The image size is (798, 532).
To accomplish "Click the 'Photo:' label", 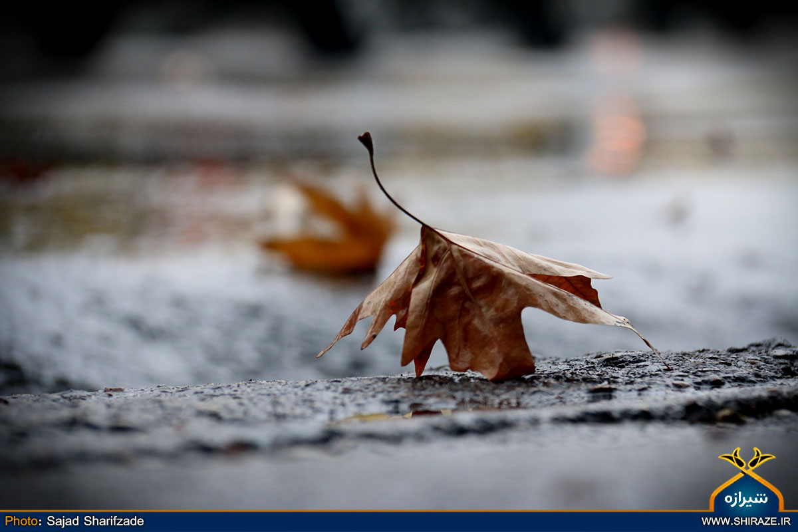I will click(x=23, y=521).
